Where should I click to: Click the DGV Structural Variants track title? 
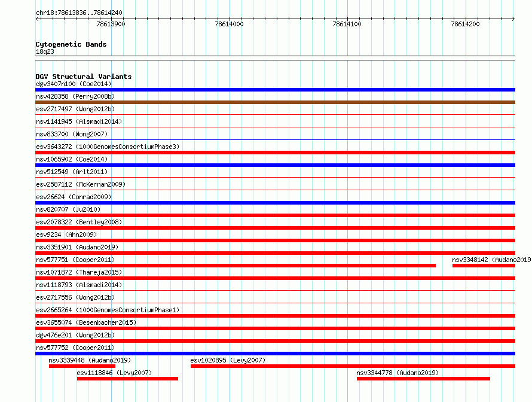tap(84, 77)
